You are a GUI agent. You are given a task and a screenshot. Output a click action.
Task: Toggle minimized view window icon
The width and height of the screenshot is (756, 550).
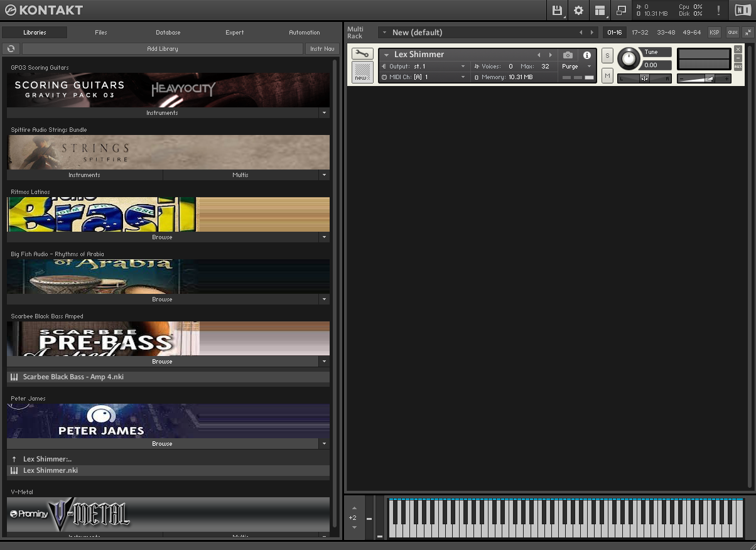click(621, 10)
